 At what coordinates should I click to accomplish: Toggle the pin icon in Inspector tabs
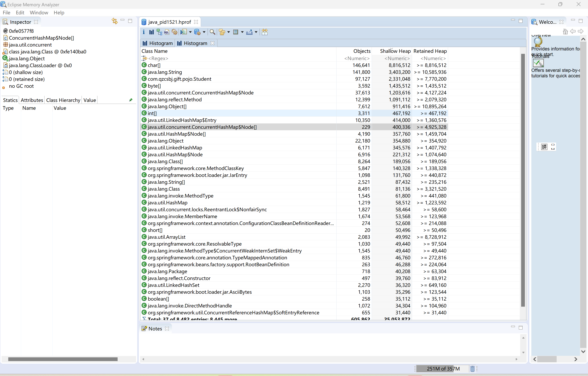[131, 100]
